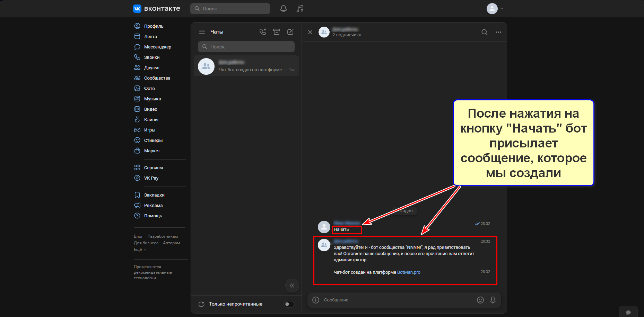Click the BotMan.pro link in message
This screenshot has height=317, width=644.
[409, 272]
